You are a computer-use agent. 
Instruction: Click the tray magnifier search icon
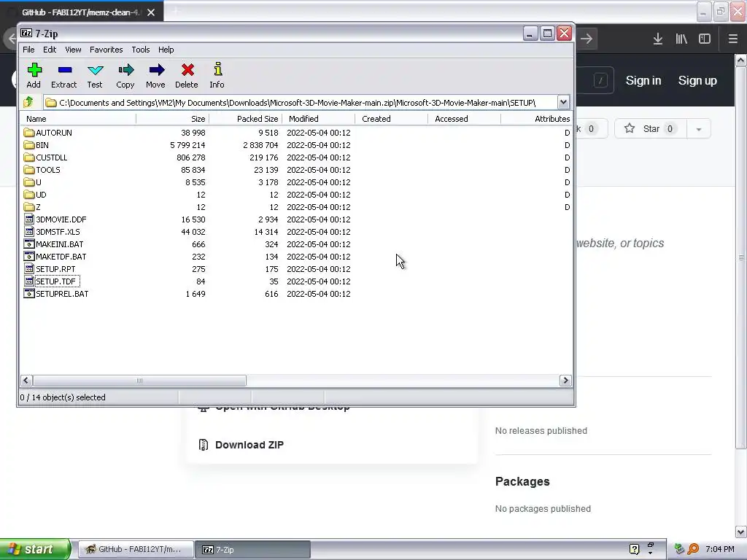tap(693, 549)
